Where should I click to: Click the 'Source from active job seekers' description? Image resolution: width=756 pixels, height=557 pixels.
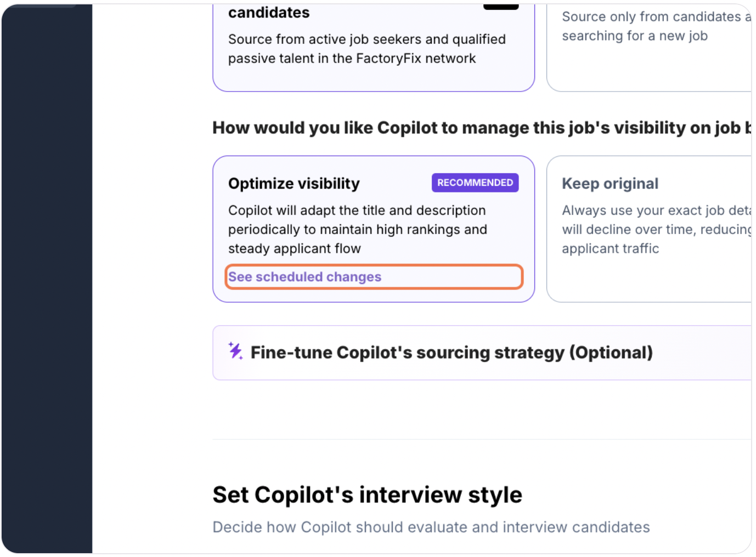pyautogui.click(x=367, y=49)
